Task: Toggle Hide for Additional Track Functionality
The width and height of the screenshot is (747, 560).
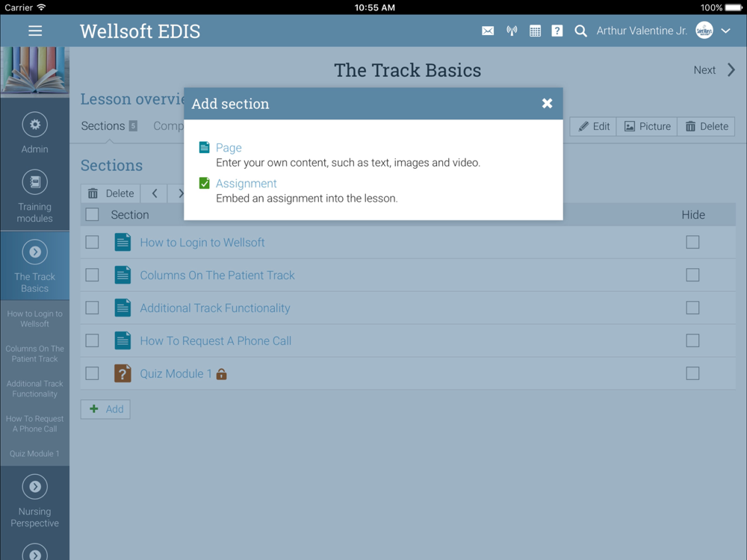Action: pyautogui.click(x=692, y=308)
